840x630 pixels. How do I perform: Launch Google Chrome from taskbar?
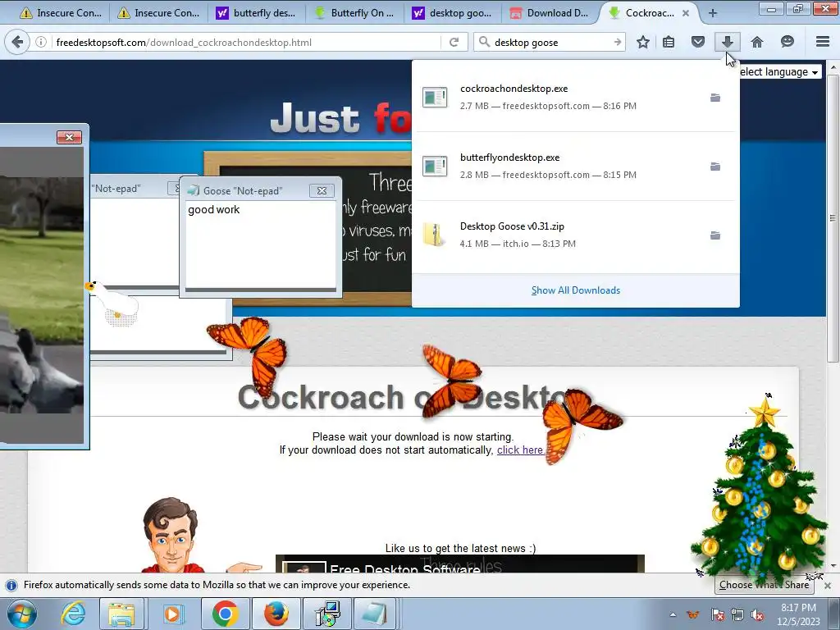(225, 614)
